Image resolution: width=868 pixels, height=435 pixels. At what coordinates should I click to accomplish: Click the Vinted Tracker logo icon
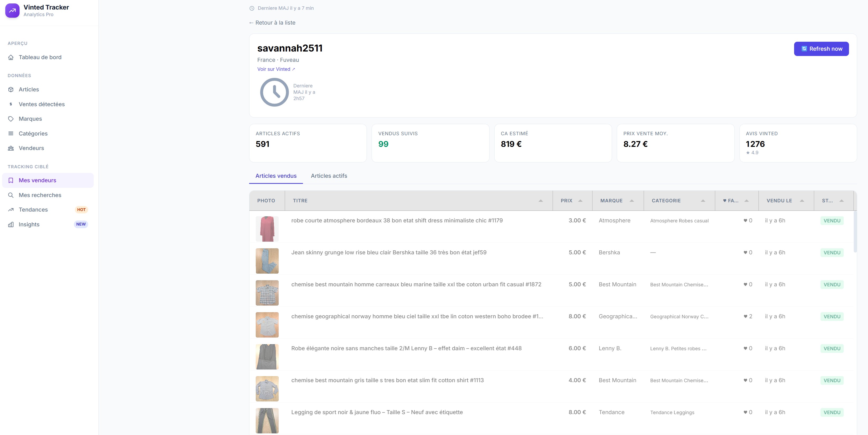12,11
